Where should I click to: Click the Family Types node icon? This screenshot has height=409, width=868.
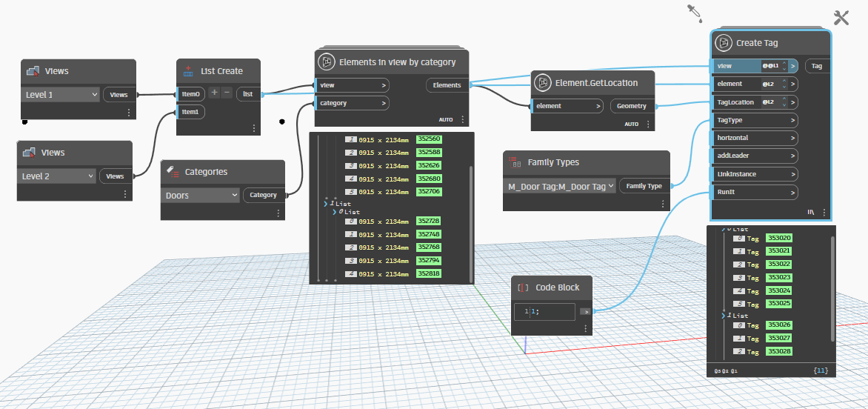pos(515,162)
